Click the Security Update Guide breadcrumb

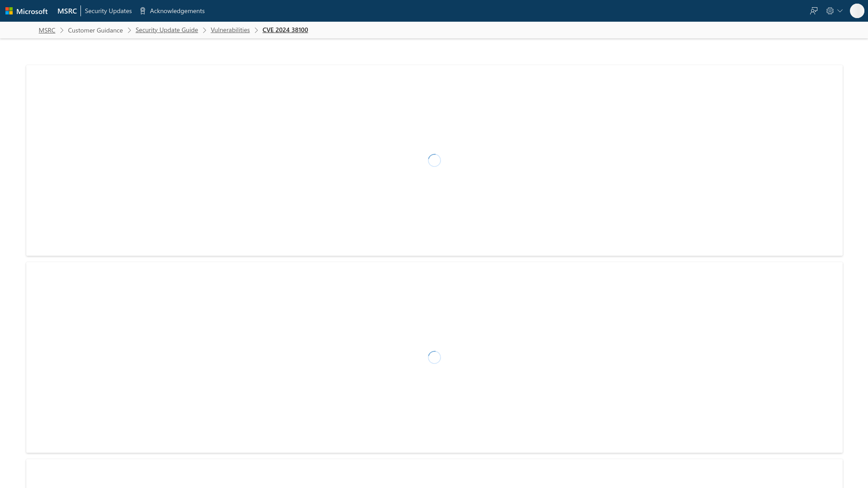[x=166, y=30]
